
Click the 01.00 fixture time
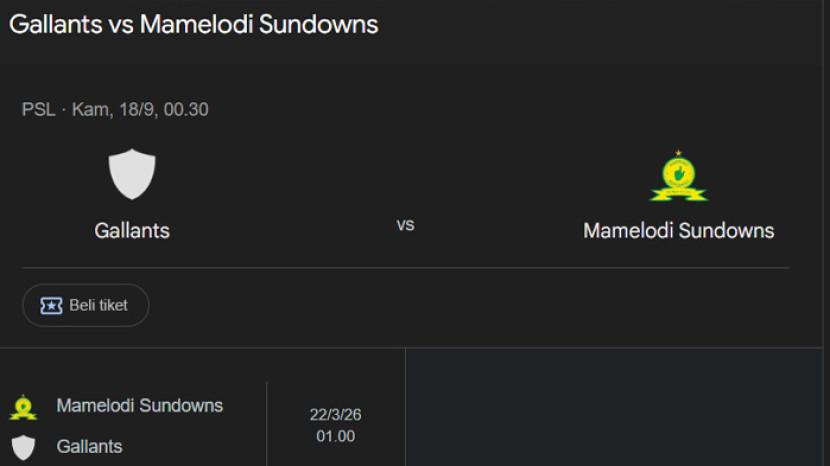point(336,437)
